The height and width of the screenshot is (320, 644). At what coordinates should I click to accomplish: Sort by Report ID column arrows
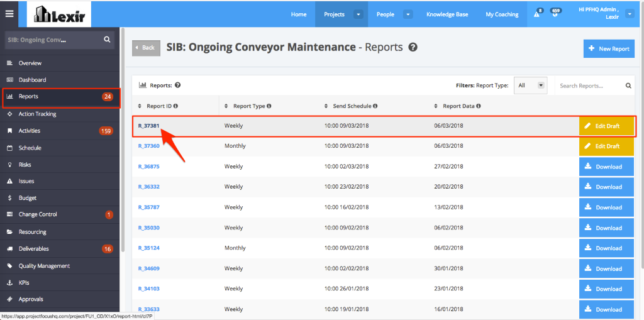(x=140, y=106)
